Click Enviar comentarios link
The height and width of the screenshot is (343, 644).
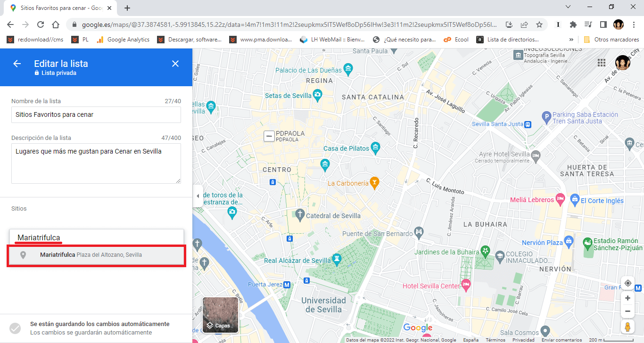click(x=561, y=340)
